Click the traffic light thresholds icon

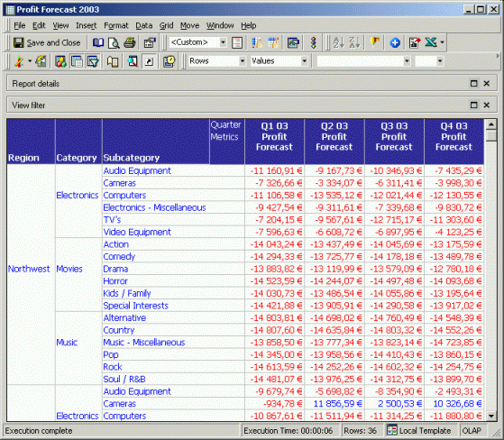313,42
